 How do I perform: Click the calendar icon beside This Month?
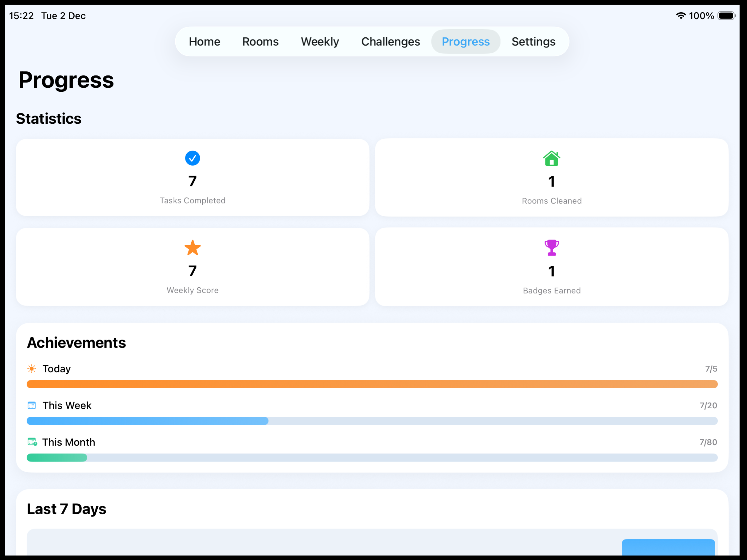click(32, 442)
